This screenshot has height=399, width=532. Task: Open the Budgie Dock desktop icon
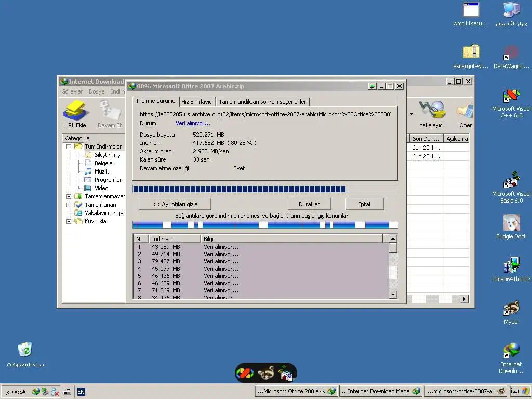pos(511,227)
